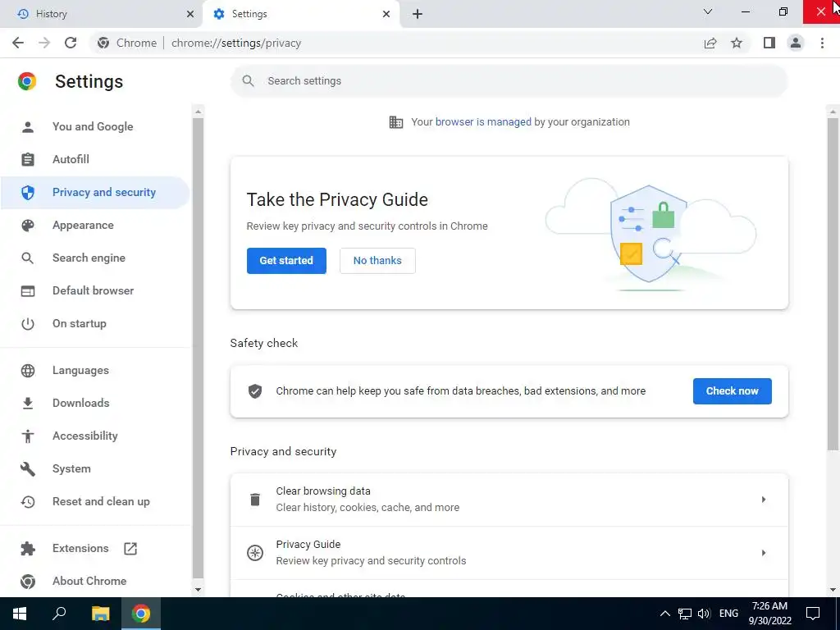Click the search magnifier icon in settings
840x630 pixels.
pyautogui.click(x=248, y=81)
